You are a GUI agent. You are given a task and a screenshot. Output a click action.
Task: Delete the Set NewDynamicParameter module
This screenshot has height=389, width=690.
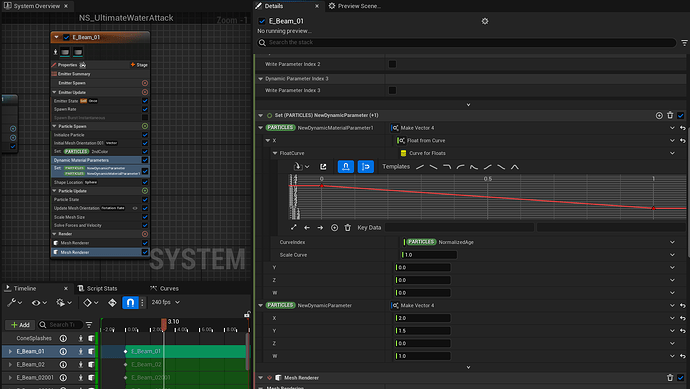point(670,115)
